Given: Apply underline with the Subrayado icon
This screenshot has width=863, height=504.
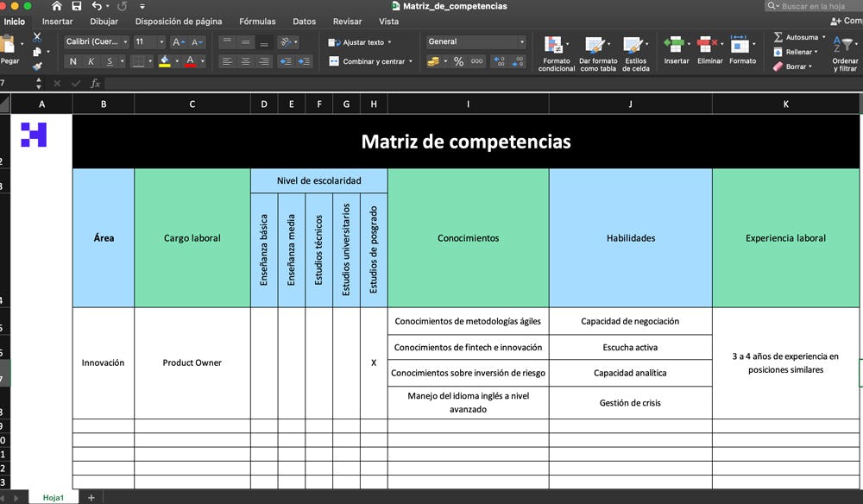Looking at the screenshot, I should click(109, 61).
